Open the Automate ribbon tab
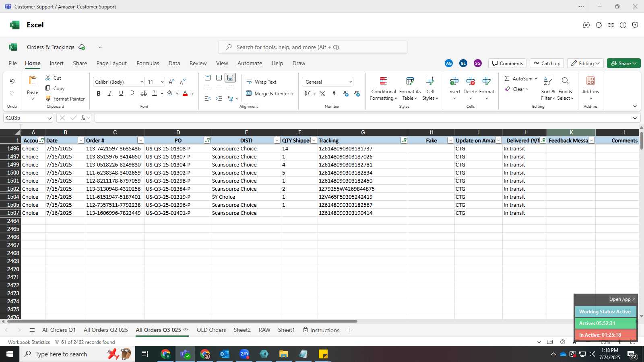Viewport: 644px width, 362px height. tap(250, 63)
